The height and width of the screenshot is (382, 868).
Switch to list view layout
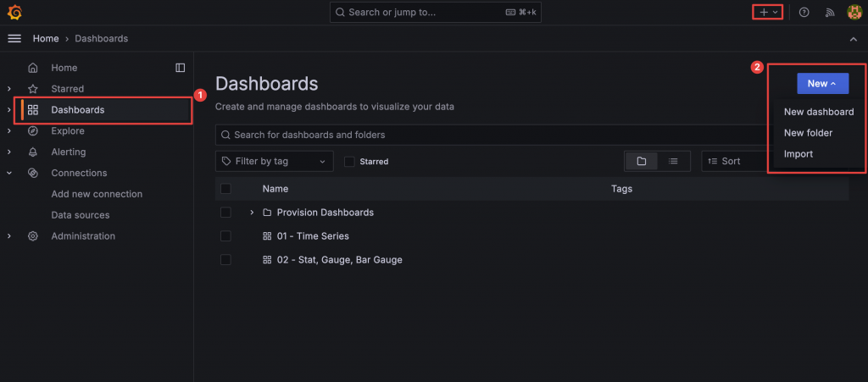673,161
